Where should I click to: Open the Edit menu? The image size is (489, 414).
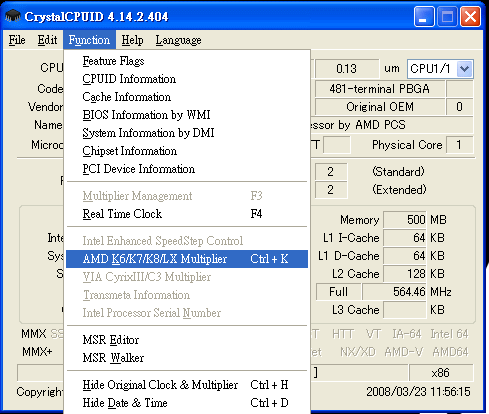[47, 40]
